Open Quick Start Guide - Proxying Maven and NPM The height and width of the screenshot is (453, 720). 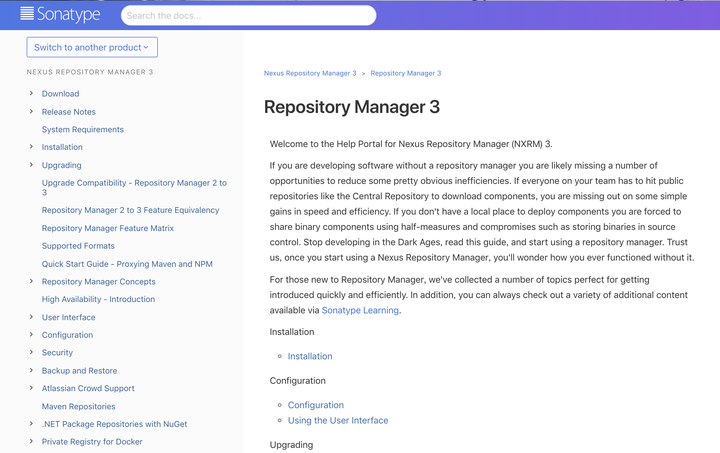click(127, 264)
